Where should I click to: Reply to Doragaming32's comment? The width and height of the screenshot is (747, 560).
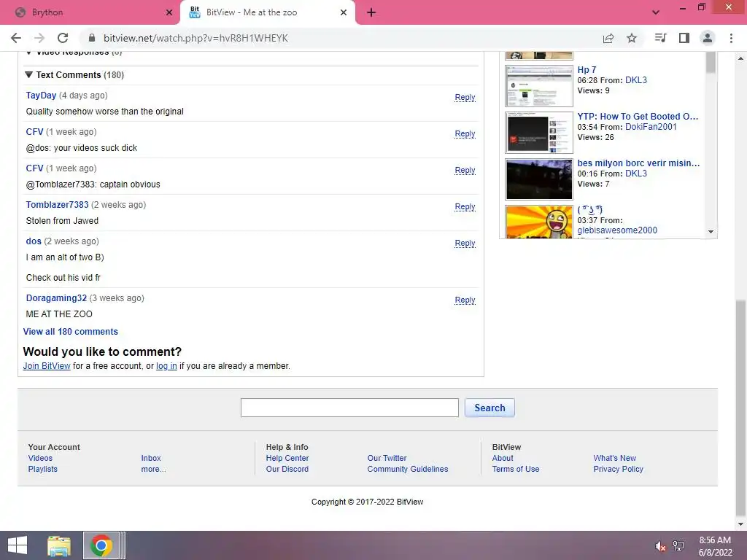pyautogui.click(x=465, y=300)
